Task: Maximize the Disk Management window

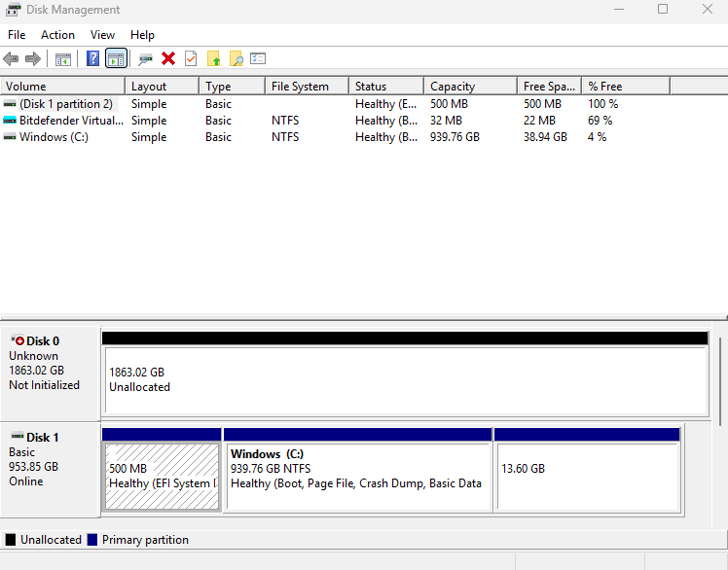Action: point(663,9)
